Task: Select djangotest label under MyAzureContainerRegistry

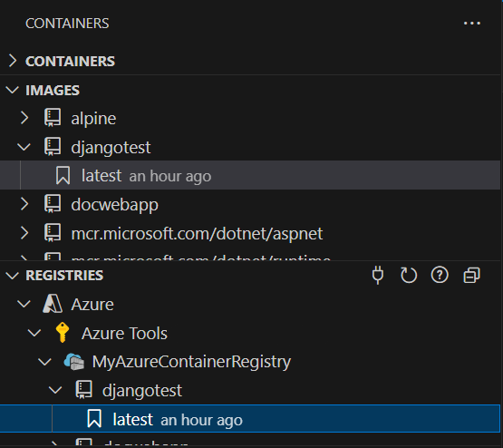Action: 142,391
